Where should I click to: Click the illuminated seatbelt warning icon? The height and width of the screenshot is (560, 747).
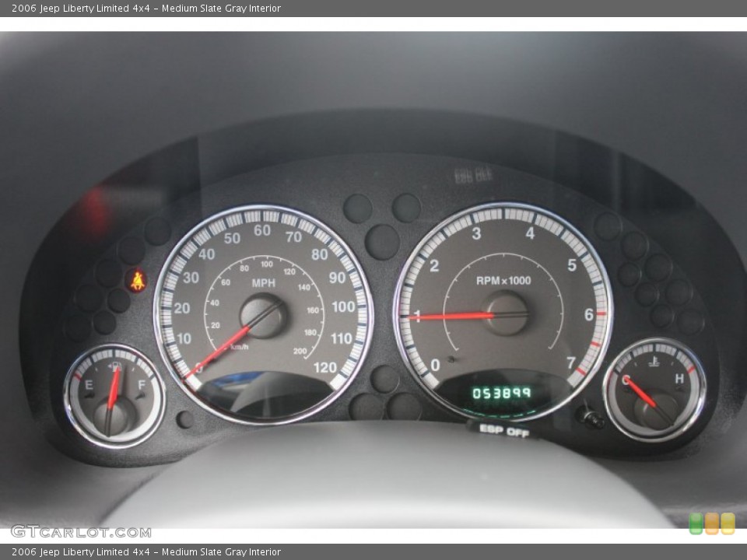[137, 281]
